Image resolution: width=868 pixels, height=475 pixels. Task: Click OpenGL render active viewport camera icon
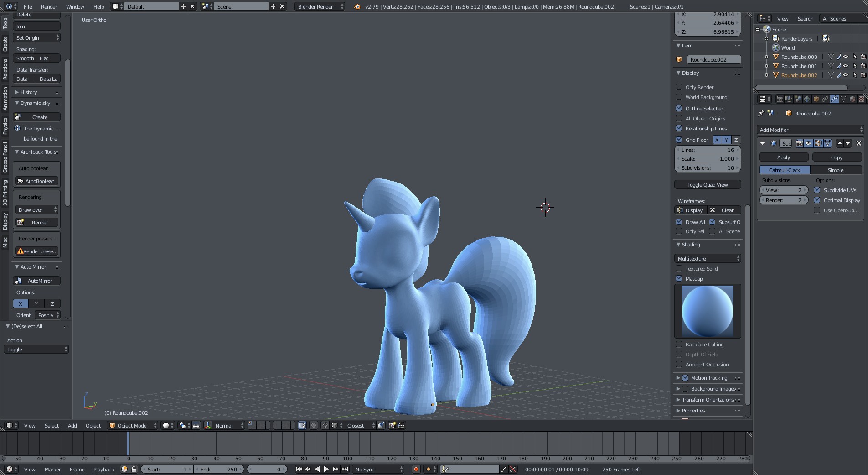pyautogui.click(x=392, y=425)
